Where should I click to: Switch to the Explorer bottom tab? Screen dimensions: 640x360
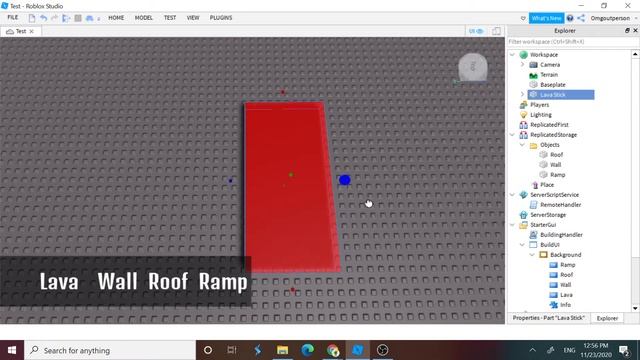pyautogui.click(x=607, y=318)
